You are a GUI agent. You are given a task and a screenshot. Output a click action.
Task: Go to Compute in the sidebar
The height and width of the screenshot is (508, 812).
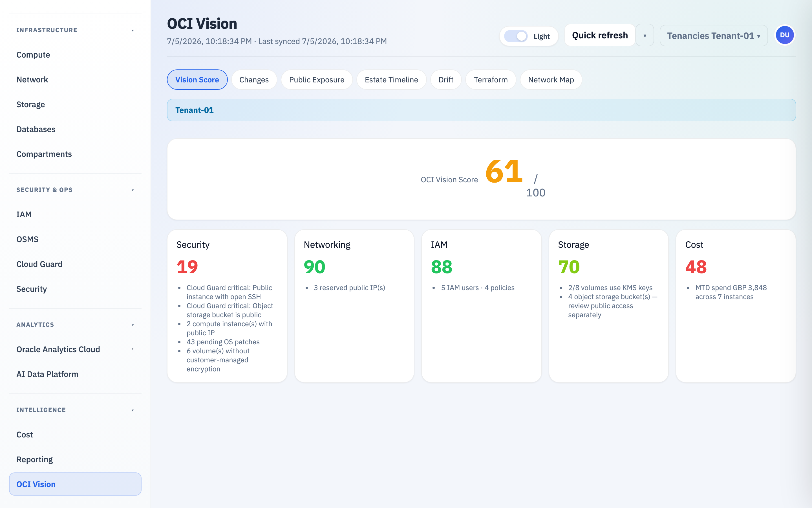(x=75, y=55)
